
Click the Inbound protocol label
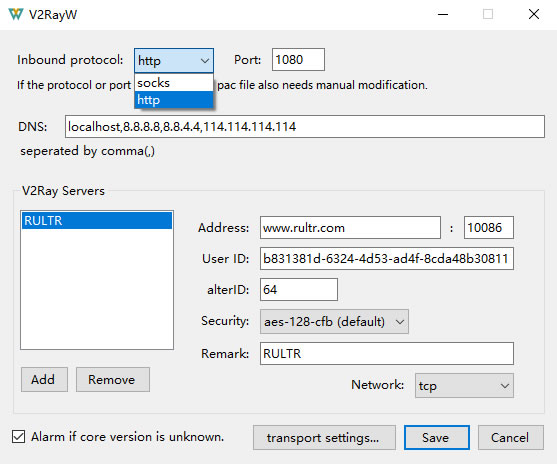[70, 60]
